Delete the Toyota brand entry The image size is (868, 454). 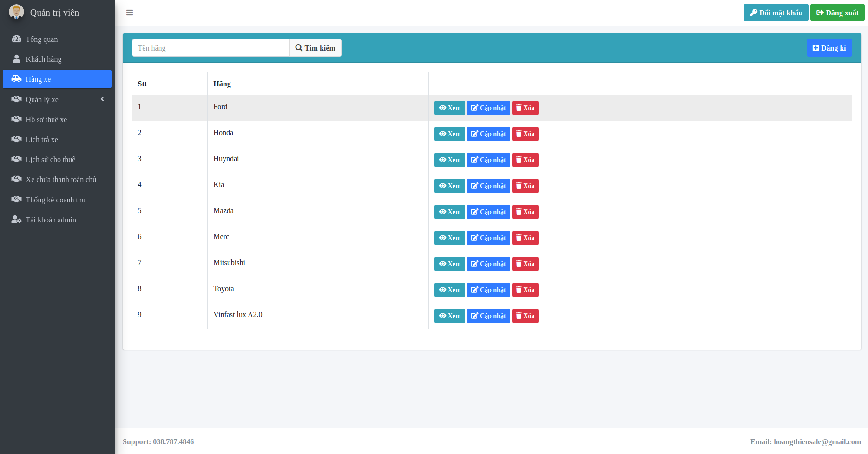(x=525, y=290)
